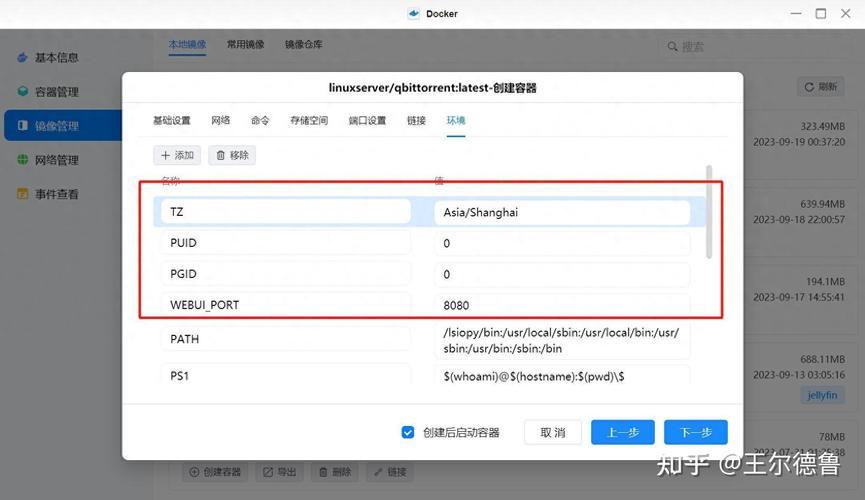Viewport: 865px width, 500px height.
Task: Switch to the 链接 tab
Action: click(417, 120)
